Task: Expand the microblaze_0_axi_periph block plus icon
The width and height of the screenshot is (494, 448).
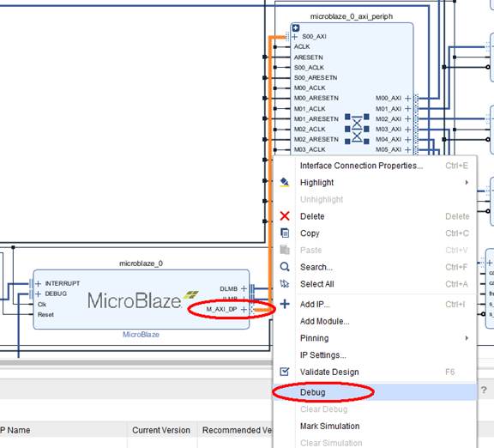Action: 296,28
